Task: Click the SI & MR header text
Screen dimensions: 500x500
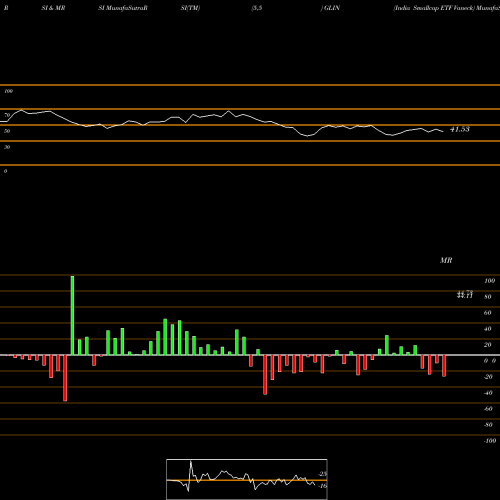Action: pos(53,8)
